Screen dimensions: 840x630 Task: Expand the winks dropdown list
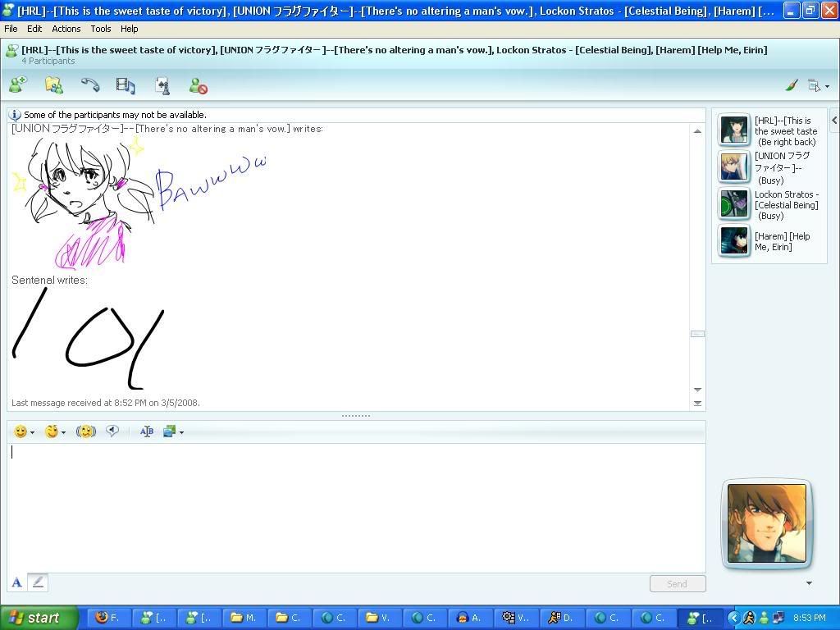pyautogui.click(x=63, y=432)
